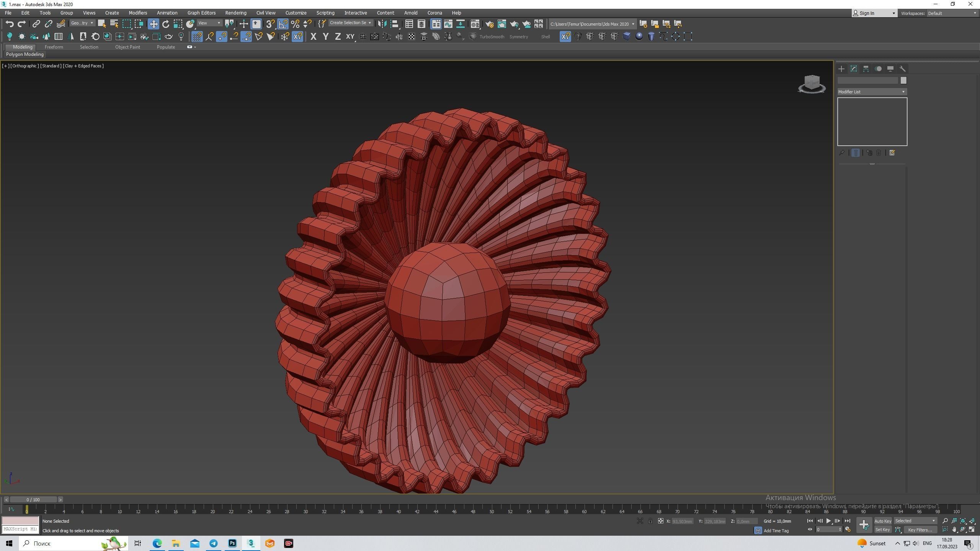Select the Rotate tool in main toolbar

165,24
